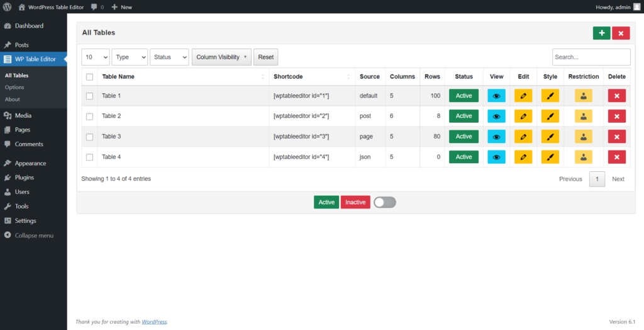Open user restriction for Table 2
The height and width of the screenshot is (330, 644).
584,116
